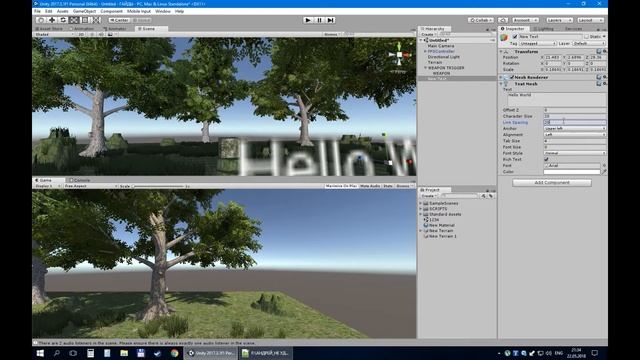Open File Explorer from taskbar
Screen dimensions: 640x360
pyautogui.click(x=124, y=353)
